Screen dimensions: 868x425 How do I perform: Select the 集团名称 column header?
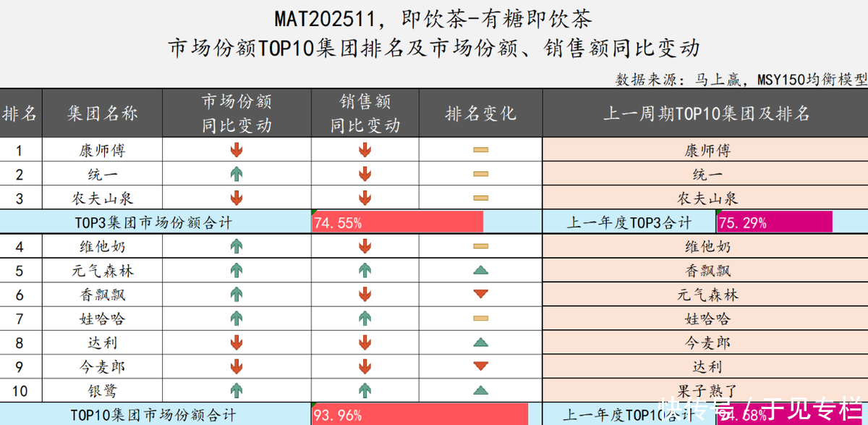[x=102, y=114]
